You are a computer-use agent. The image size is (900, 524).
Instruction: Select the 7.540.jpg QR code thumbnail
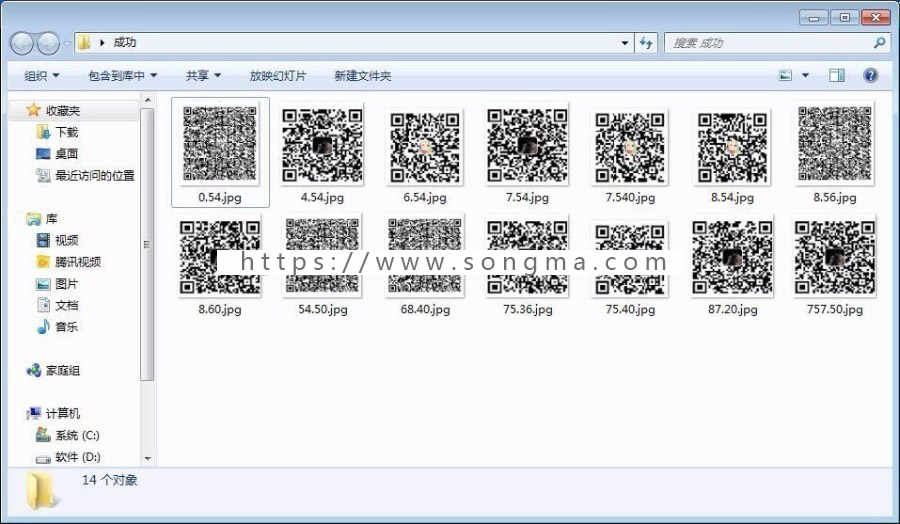(x=630, y=148)
